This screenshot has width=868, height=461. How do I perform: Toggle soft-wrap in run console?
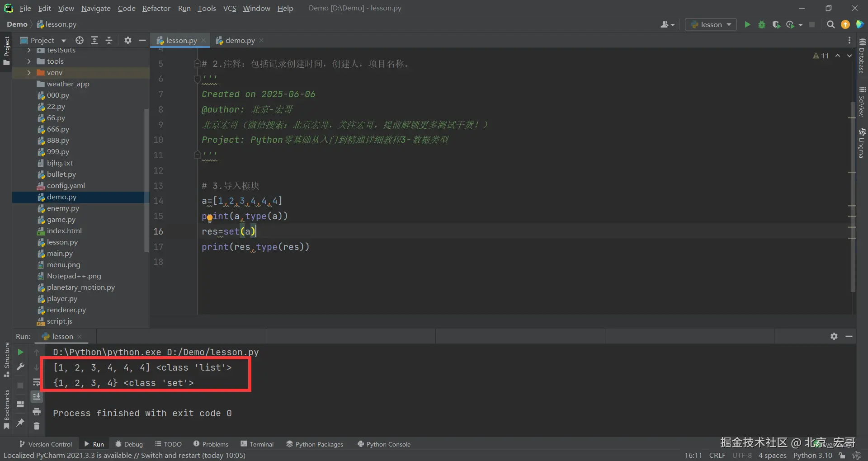coord(37,382)
